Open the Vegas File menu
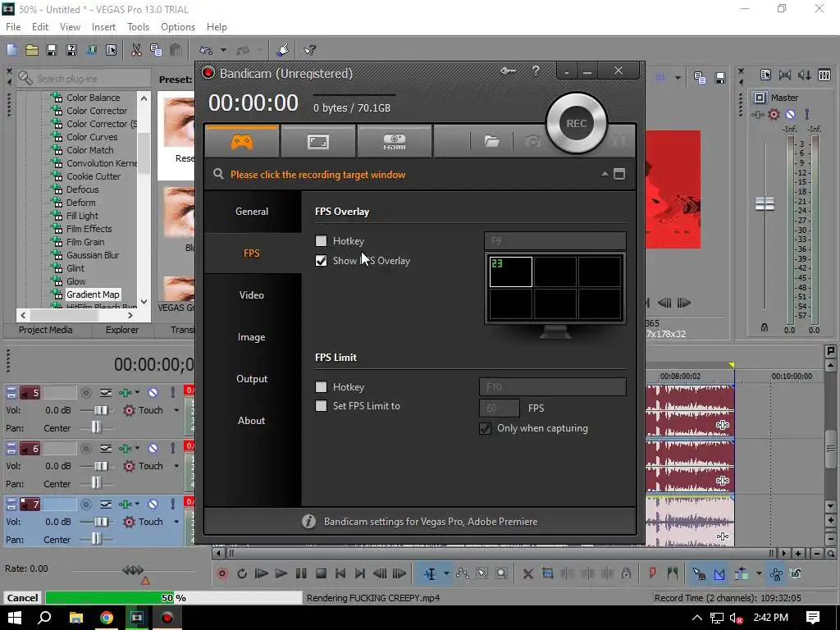Screen dimensions: 840x630 13,27
